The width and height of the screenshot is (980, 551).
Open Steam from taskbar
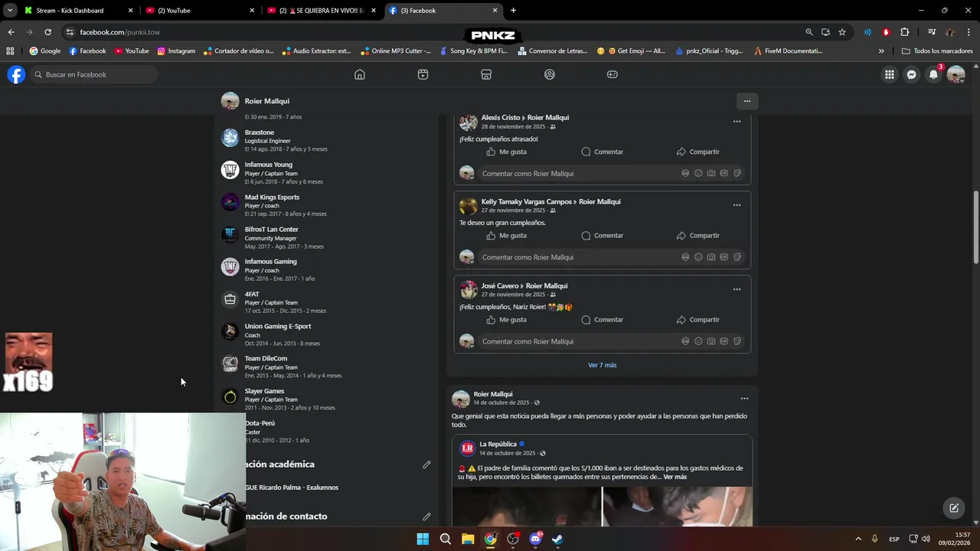point(557,539)
